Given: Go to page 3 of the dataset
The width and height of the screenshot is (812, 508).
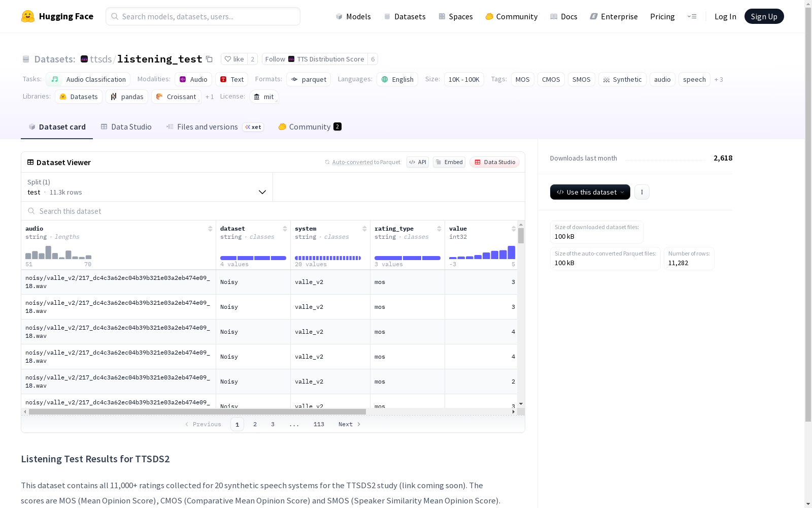Looking at the screenshot, I should click(273, 424).
